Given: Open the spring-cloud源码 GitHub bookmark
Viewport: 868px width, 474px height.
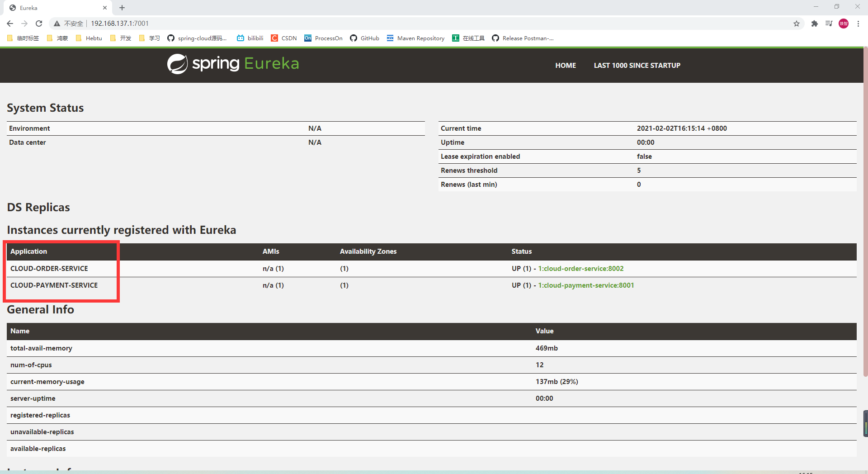Looking at the screenshot, I should pos(197,38).
